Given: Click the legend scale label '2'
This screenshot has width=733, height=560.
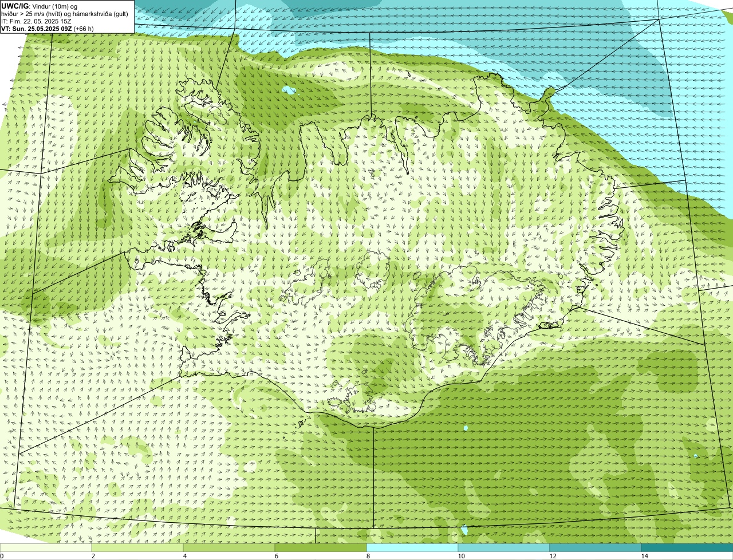Looking at the screenshot, I should (93, 556).
